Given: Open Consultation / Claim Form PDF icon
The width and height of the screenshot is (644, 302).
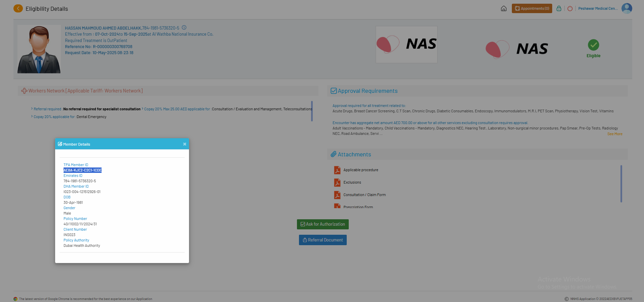Looking at the screenshot, I should pyautogui.click(x=337, y=195).
